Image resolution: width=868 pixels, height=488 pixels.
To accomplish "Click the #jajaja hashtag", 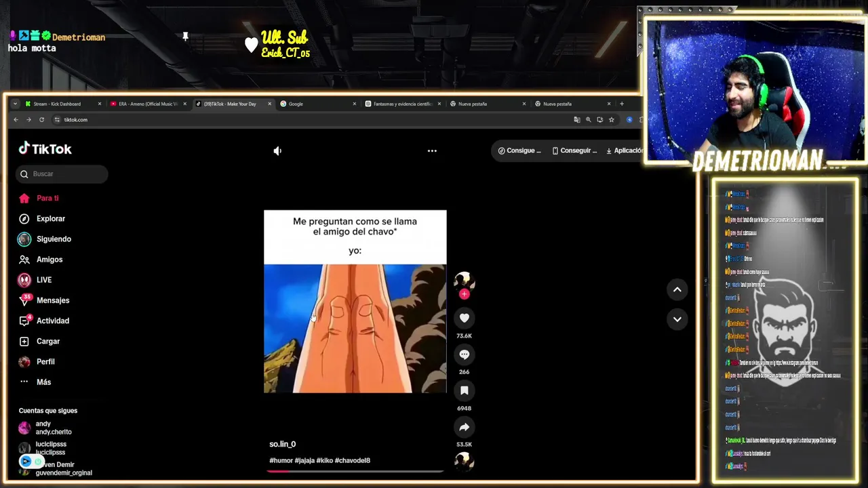I will pos(304,460).
